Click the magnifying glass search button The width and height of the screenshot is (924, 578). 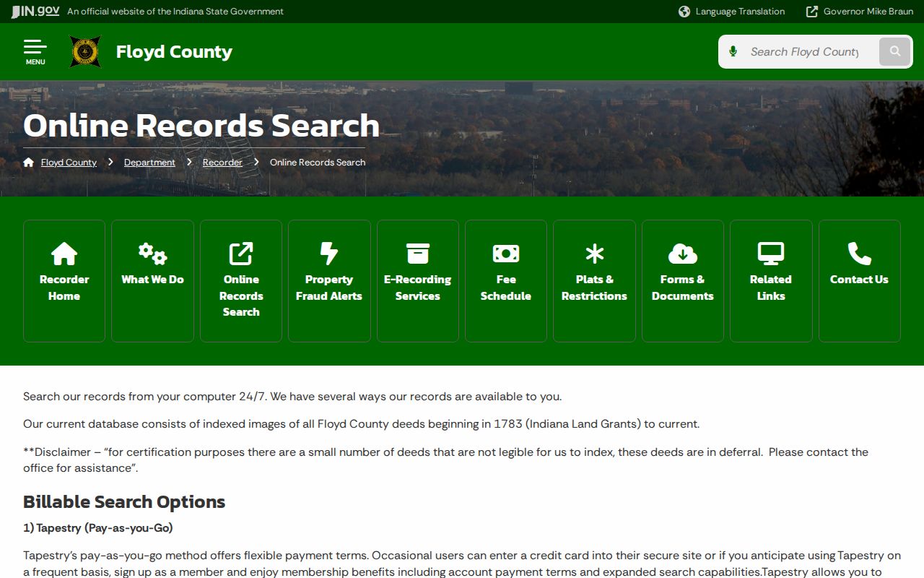click(895, 51)
